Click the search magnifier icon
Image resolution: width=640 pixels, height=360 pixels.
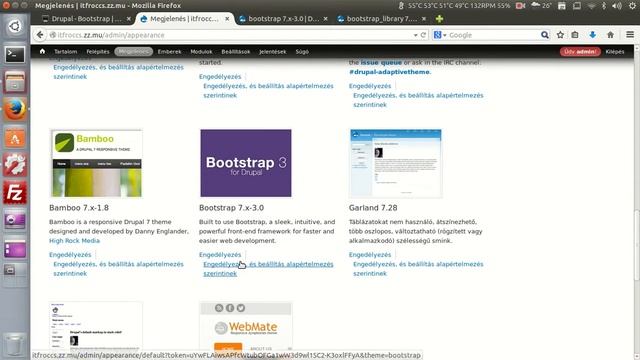(544, 35)
